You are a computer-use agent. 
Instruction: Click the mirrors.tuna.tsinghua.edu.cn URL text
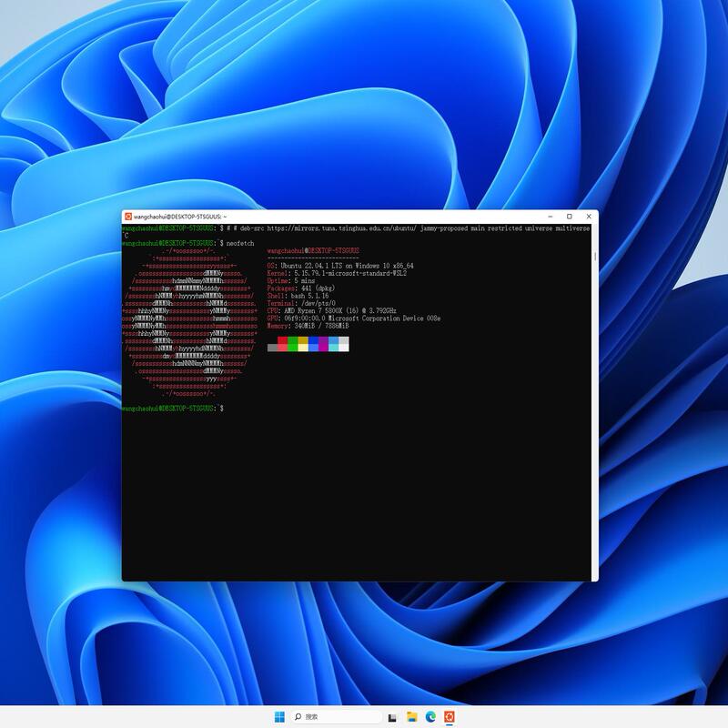(341, 228)
